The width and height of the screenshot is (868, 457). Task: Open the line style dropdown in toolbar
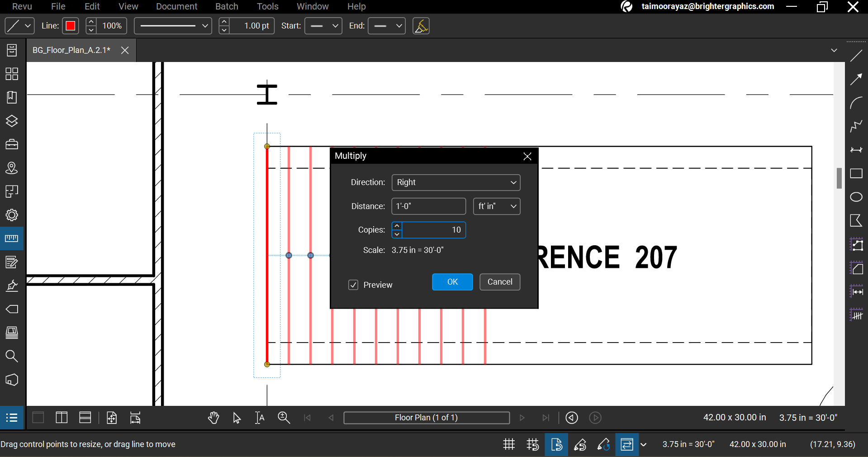172,26
